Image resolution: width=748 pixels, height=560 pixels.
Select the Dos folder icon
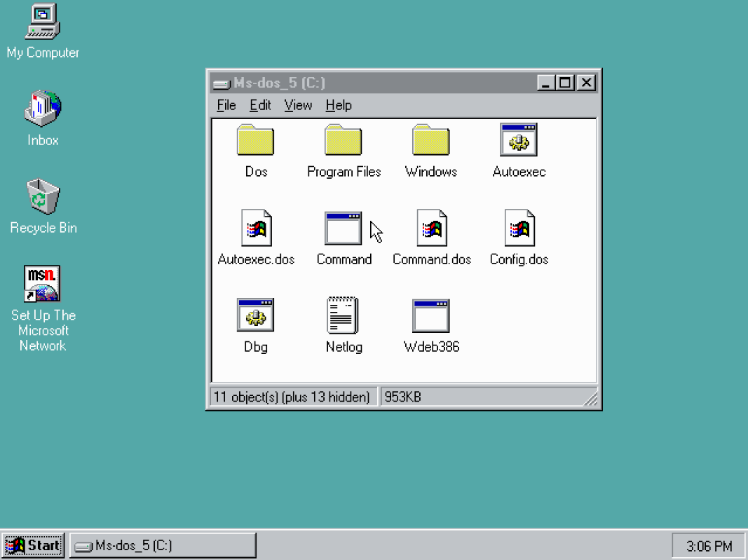255,139
